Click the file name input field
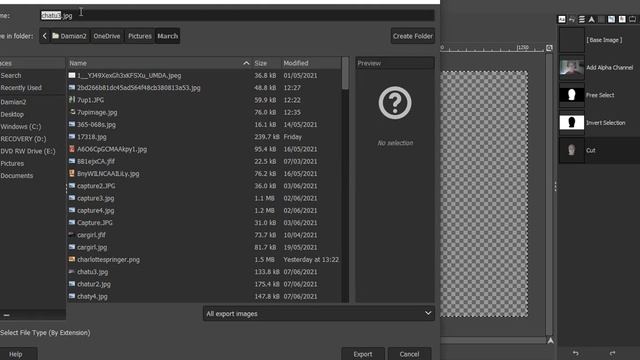640x360 pixels. coord(237,16)
